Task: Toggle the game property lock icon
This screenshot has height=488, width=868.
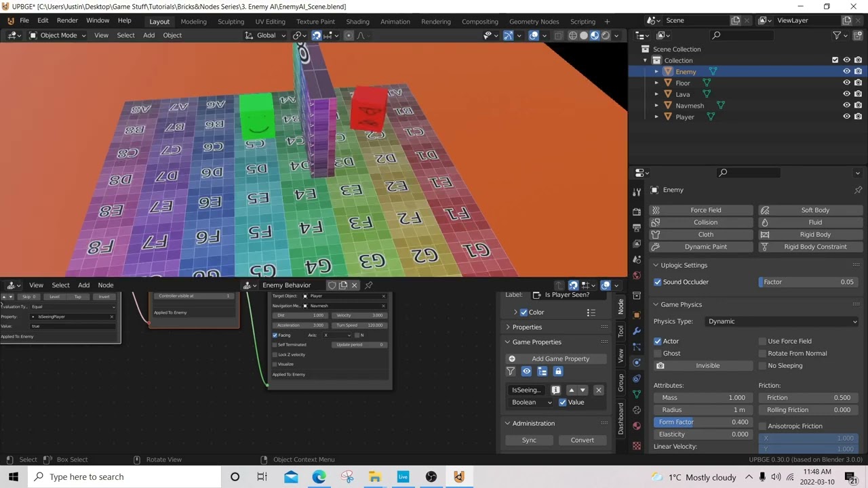Action: tap(558, 371)
